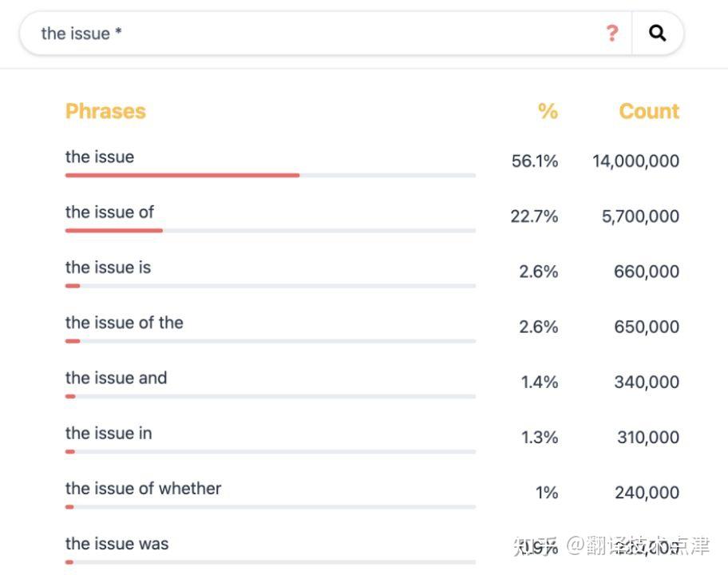Screen dimensions: 728x575
Task: Open the phrase "the issue and"
Action: point(116,378)
